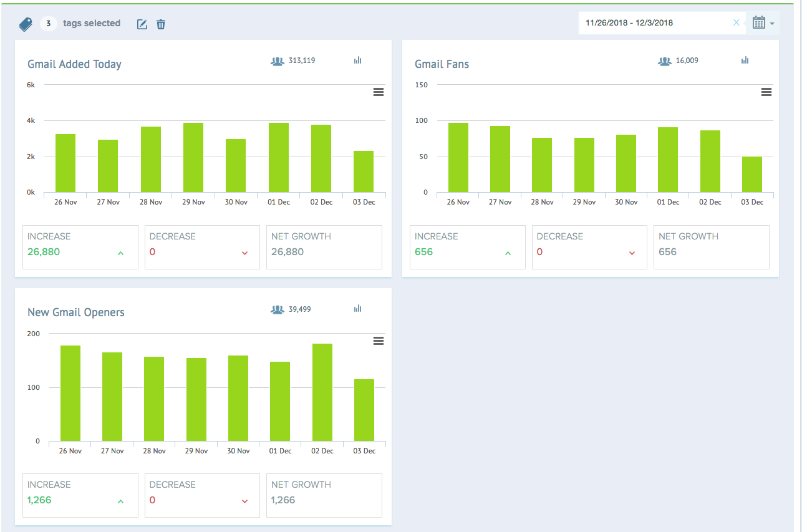Click the 313,119 subscriber count
The height and width of the screenshot is (532, 802).
[x=302, y=60]
